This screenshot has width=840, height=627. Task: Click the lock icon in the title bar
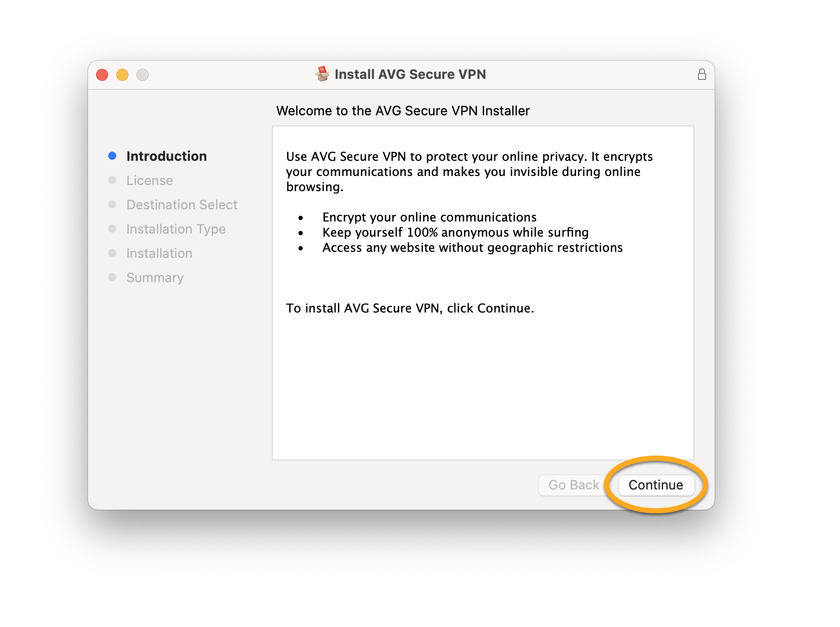coord(702,74)
